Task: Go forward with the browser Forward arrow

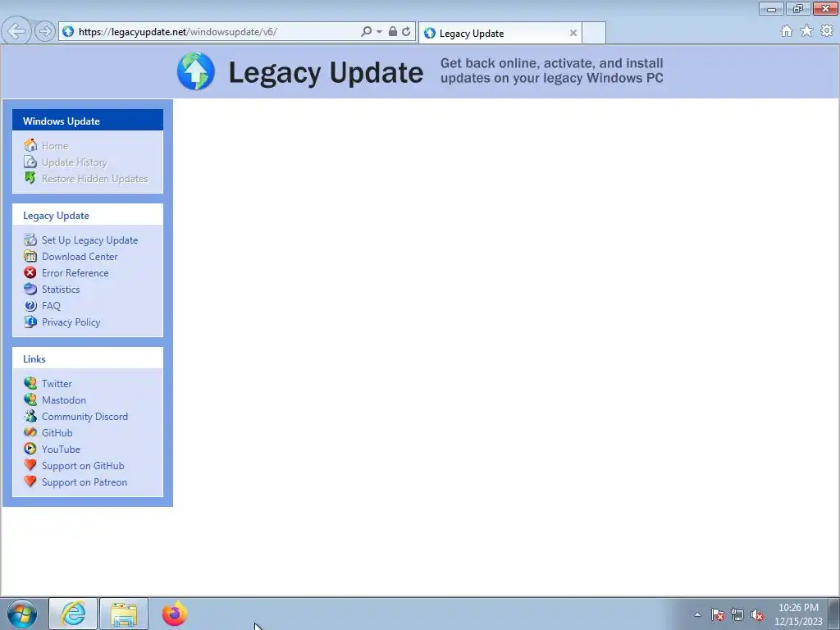Action: coord(45,32)
